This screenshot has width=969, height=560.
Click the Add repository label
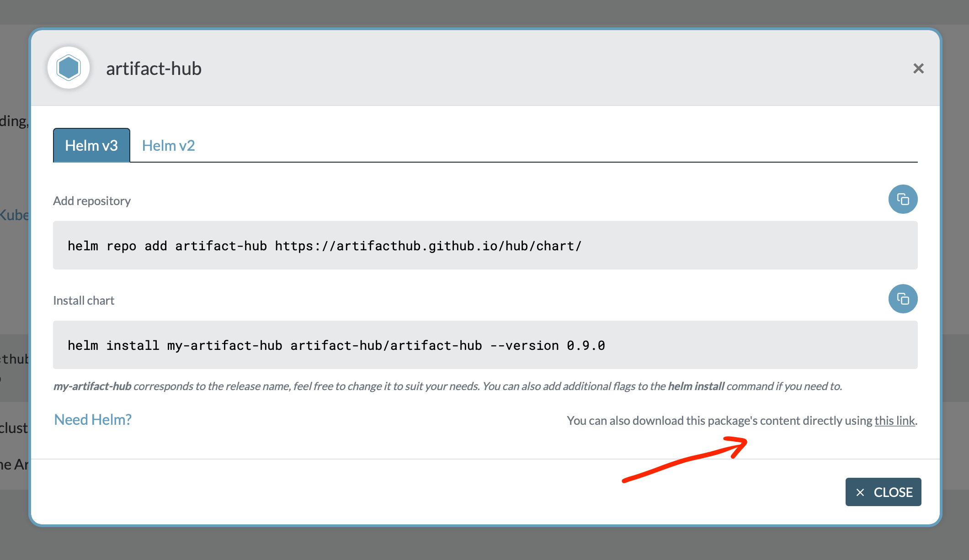92,201
